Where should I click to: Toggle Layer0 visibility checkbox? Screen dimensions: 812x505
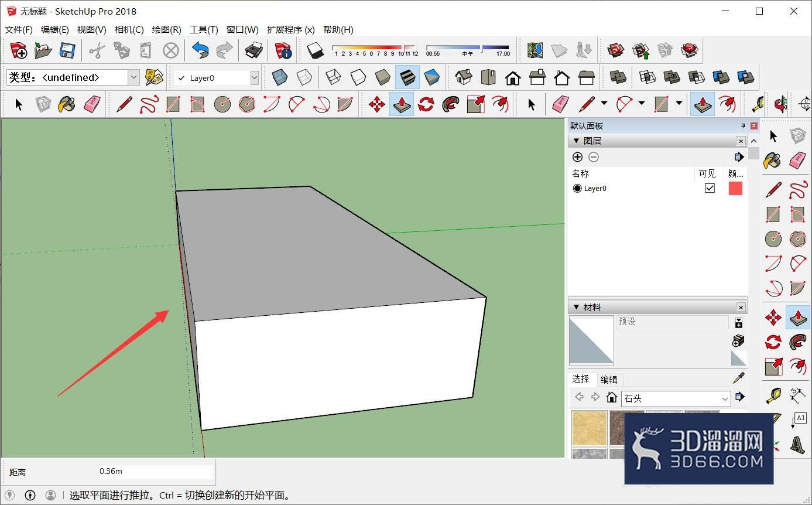710,188
